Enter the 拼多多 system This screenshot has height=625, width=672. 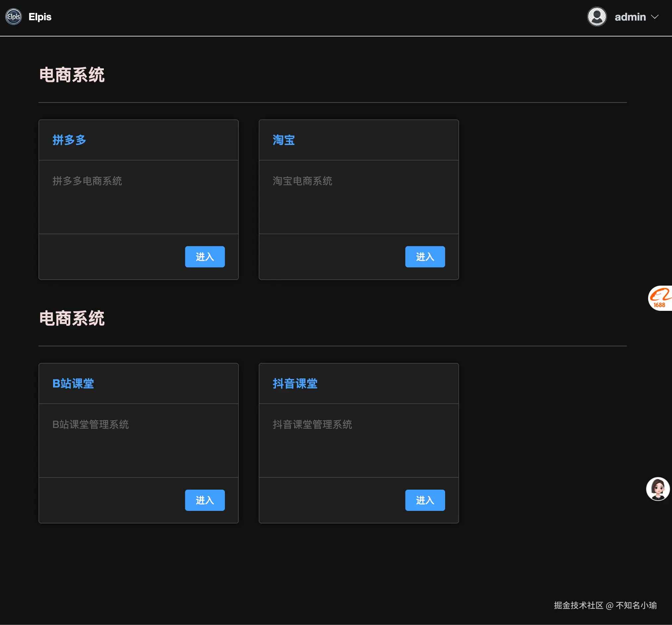(x=205, y=257)
